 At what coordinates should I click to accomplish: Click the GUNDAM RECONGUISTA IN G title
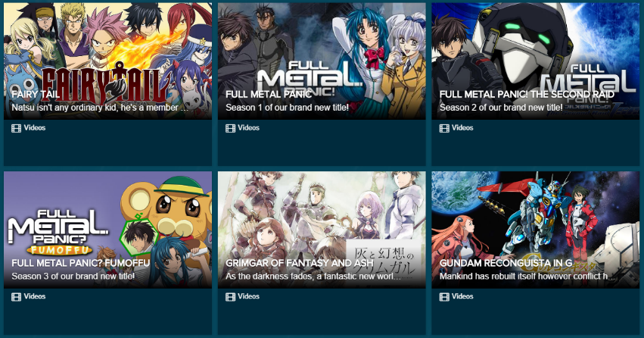506,263
